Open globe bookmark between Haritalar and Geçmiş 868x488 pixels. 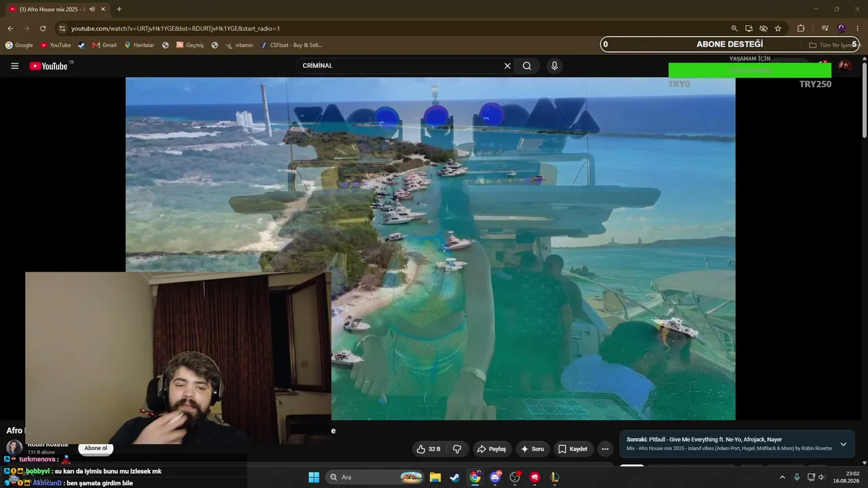pos(165,45)
